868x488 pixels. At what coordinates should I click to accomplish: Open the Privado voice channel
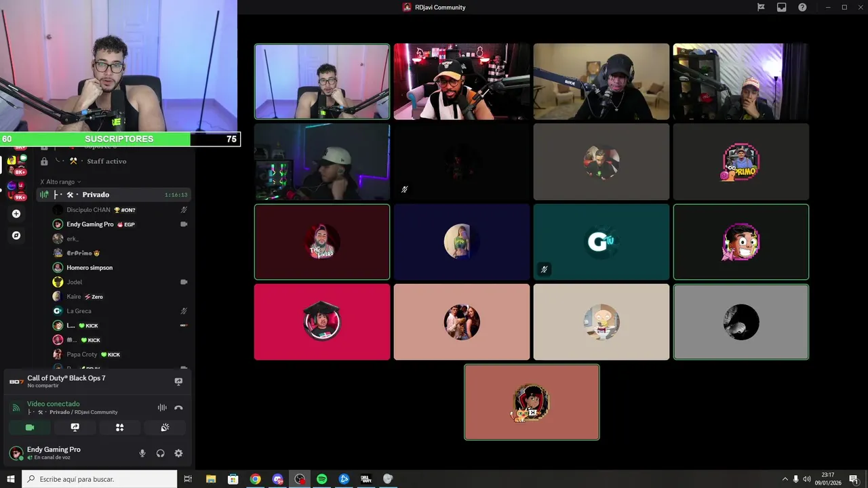[113, 195]
